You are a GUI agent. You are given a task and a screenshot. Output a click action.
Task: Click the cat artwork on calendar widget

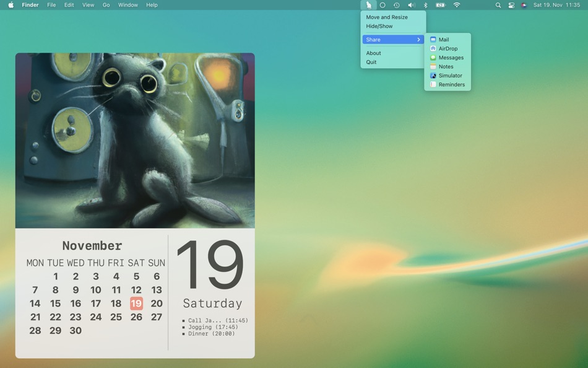click(135, 141)
